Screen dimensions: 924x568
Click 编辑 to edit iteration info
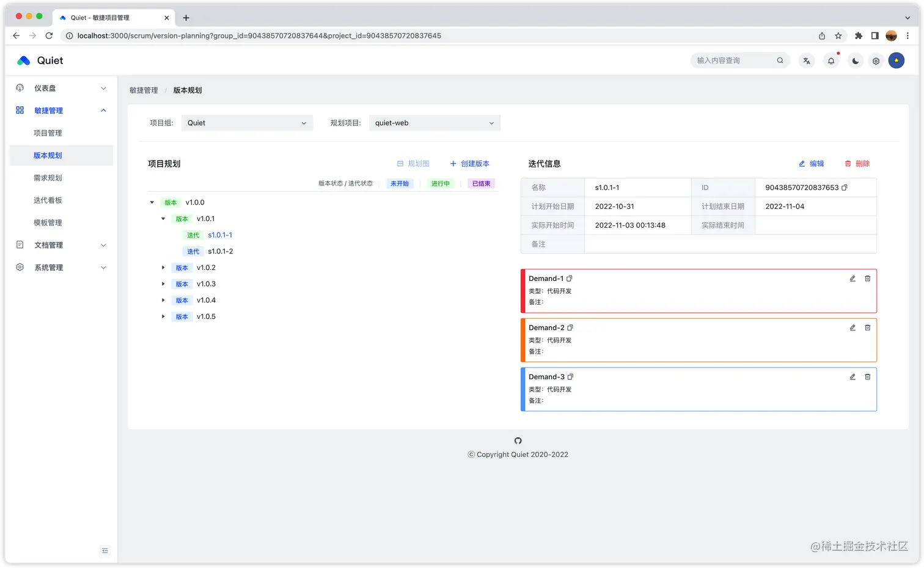pos(812,164)
